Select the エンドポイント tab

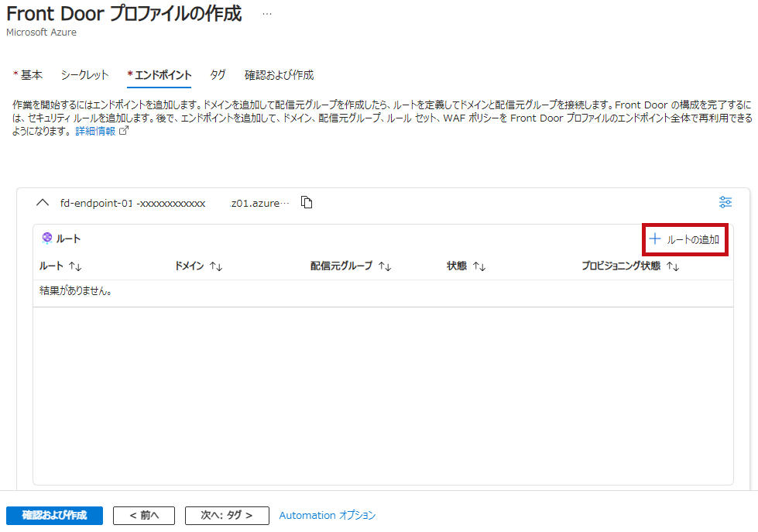point(159,75)
